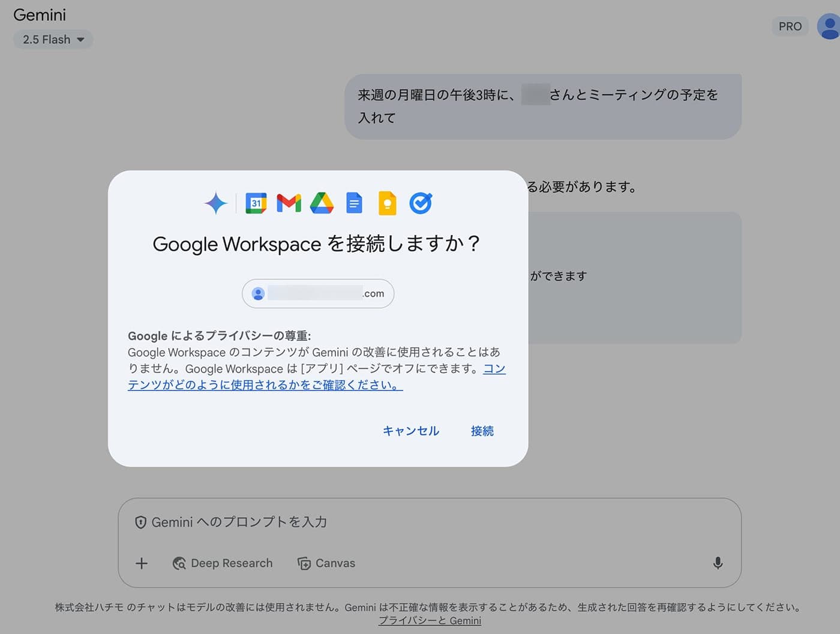Select the Canvas option
Viewport: 840px width, 634px height.
coord(326,563)
